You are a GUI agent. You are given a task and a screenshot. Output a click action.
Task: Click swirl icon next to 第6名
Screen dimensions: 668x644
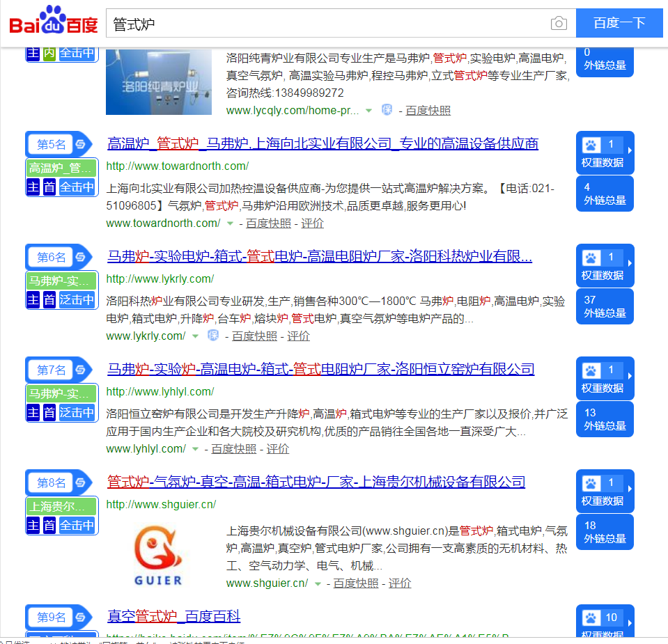pos(81,258)
